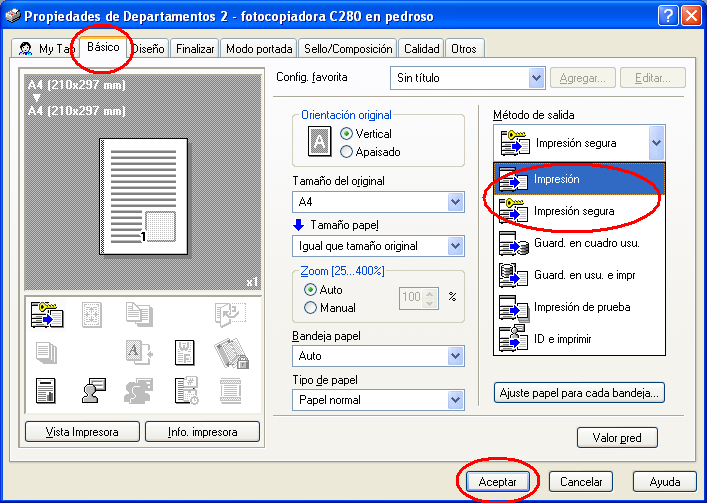Choose Impresión de prueba option
The image size is (707, 503).
579,307
